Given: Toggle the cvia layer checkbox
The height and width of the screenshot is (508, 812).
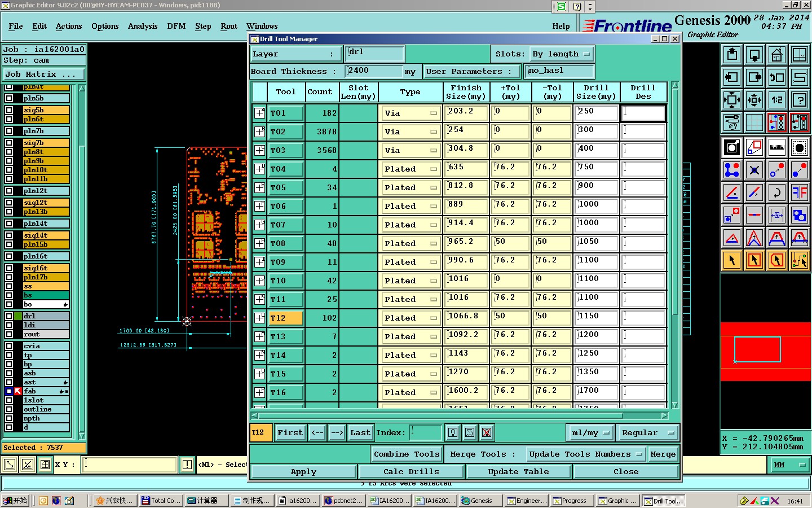Looking at the screenshot, I should [9, 346].
